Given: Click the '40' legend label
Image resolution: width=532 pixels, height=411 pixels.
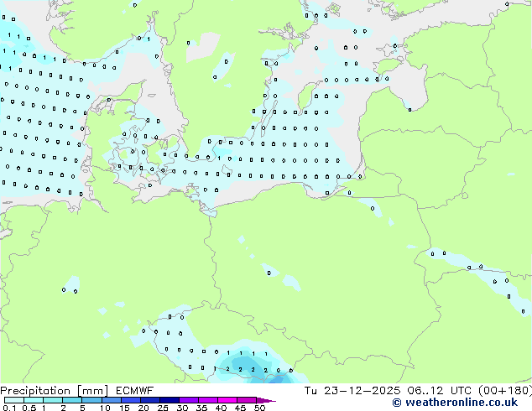Looking at the screenshot, I should 221,408.
